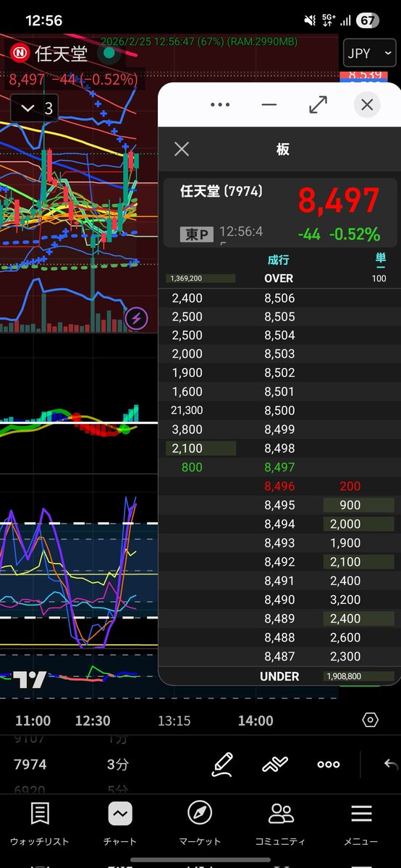The image size is (401, 868).
Task: Open the JPY currency dropdown
Action: click(370, 53)
